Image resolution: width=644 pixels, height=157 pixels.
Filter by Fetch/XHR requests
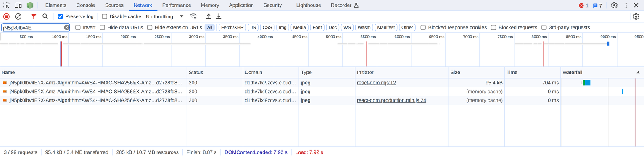[x=232, y=27]
